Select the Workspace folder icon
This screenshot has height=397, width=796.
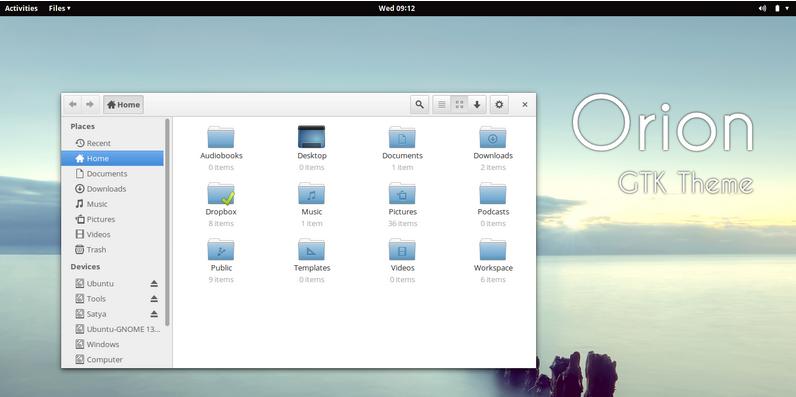click(492, 249)
